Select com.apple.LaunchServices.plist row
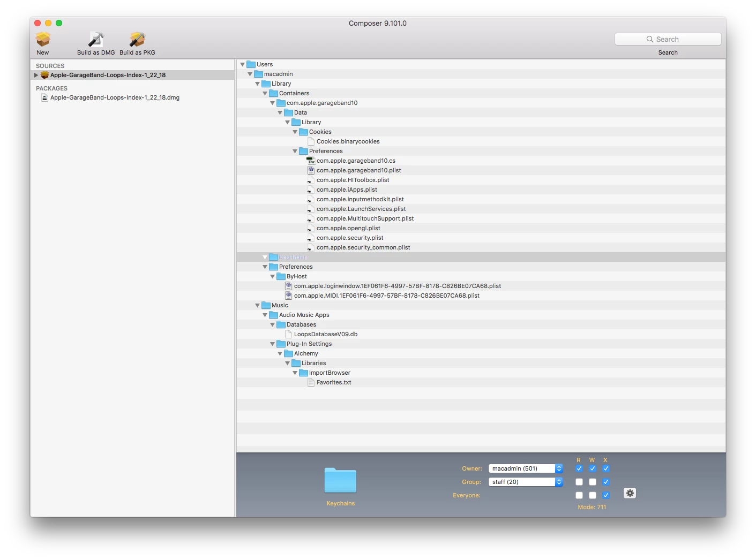The image size is (756, 560). pyautogui.click(x=481, y=209)
